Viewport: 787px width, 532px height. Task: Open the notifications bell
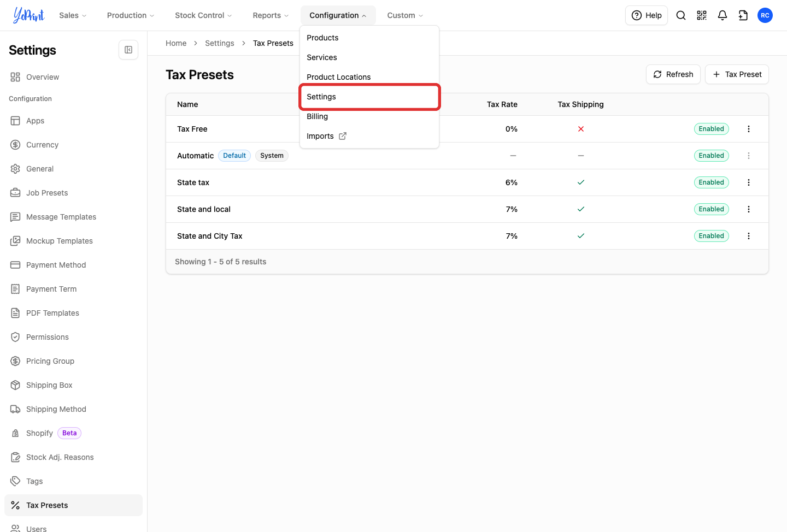click(x=723, y=15)
